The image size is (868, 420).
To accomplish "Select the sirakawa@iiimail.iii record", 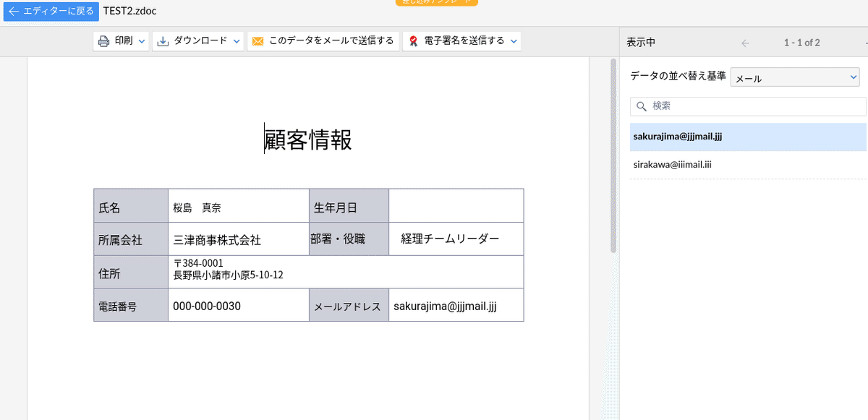I will pos(673,164).
